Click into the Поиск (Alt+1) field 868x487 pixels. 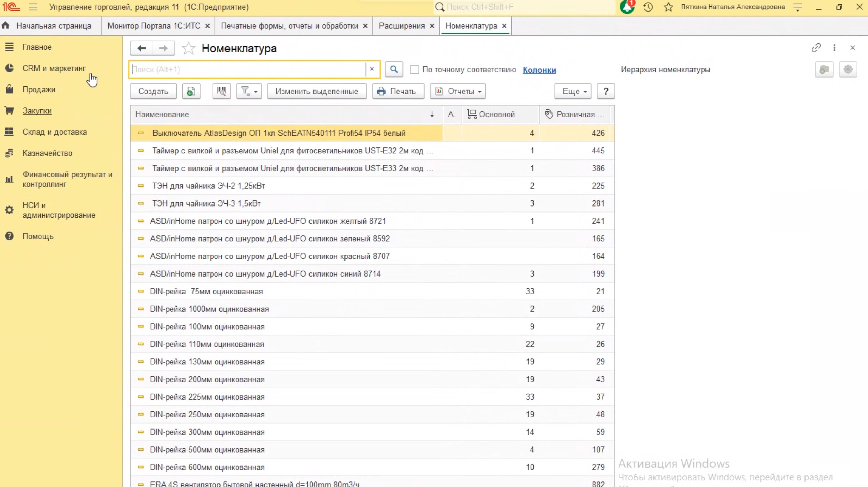pos(248,69)
